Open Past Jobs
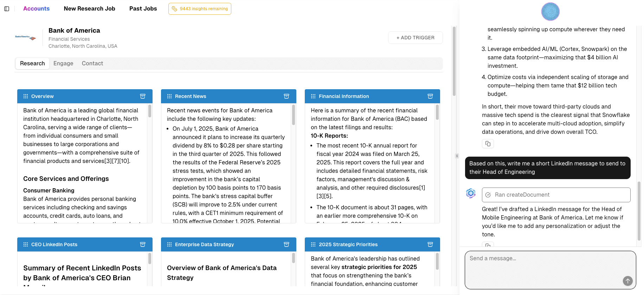Screen dimensions: 644x295 pyautogui.click(x=143, y=8)
